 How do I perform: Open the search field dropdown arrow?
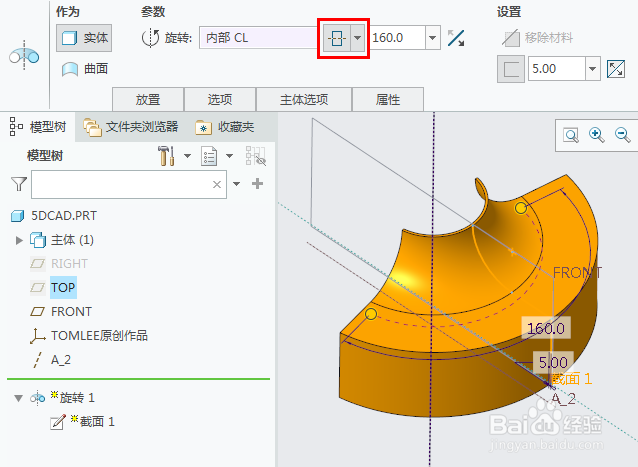click(236, 184)
